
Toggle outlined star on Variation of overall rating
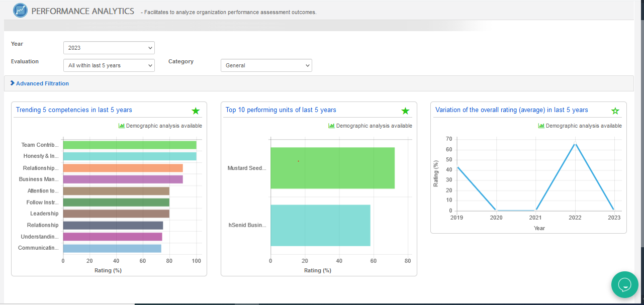click(x=615, y=111)
